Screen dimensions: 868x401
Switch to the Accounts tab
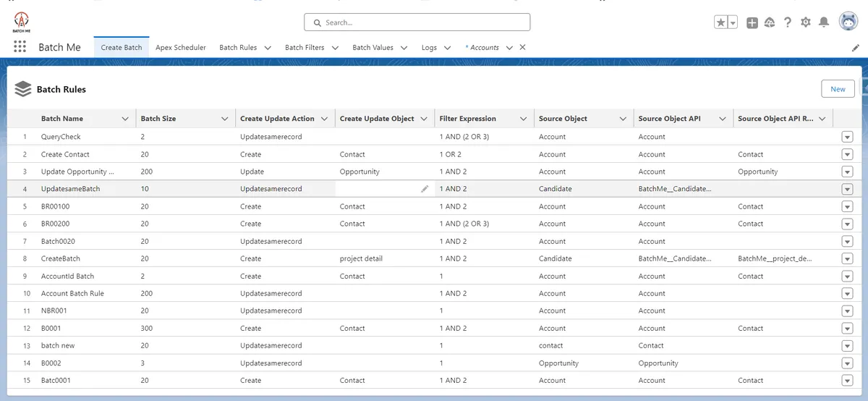coord(482,47)
